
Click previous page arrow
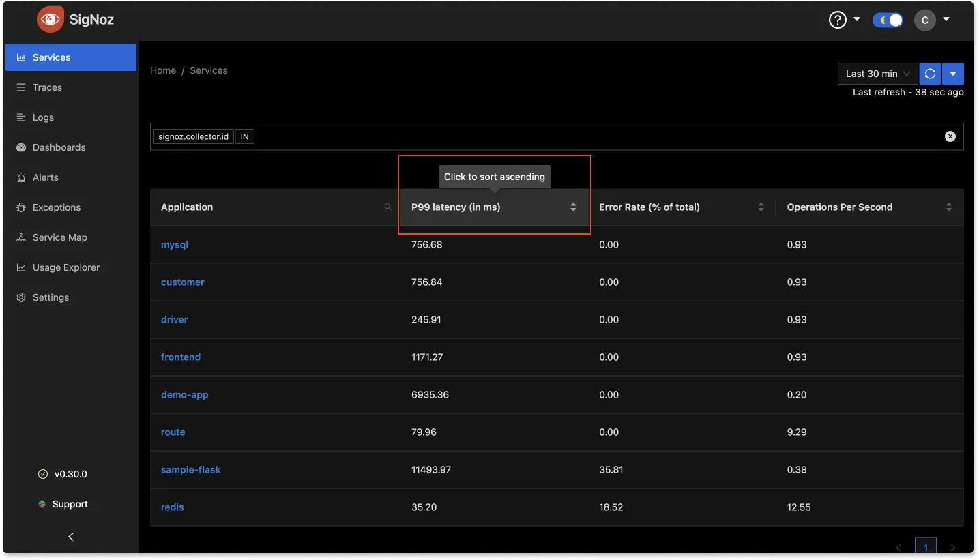[x=898, y=547]
